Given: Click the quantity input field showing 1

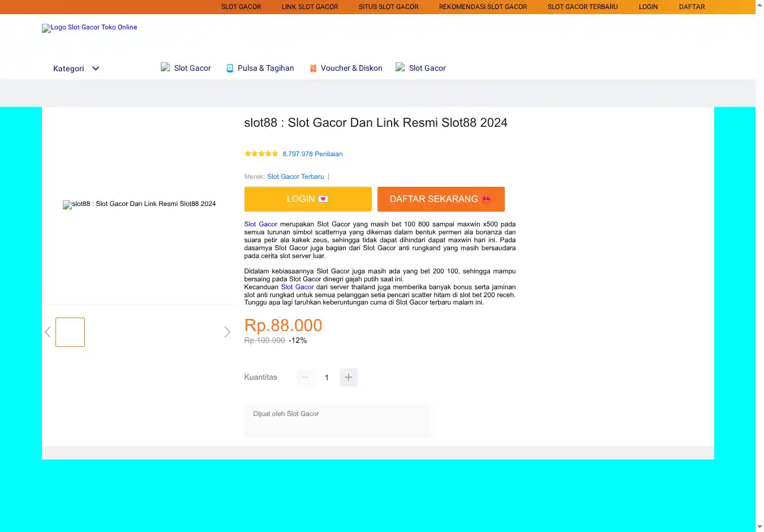Looking at the screenshot, I should tap(327, 377).
